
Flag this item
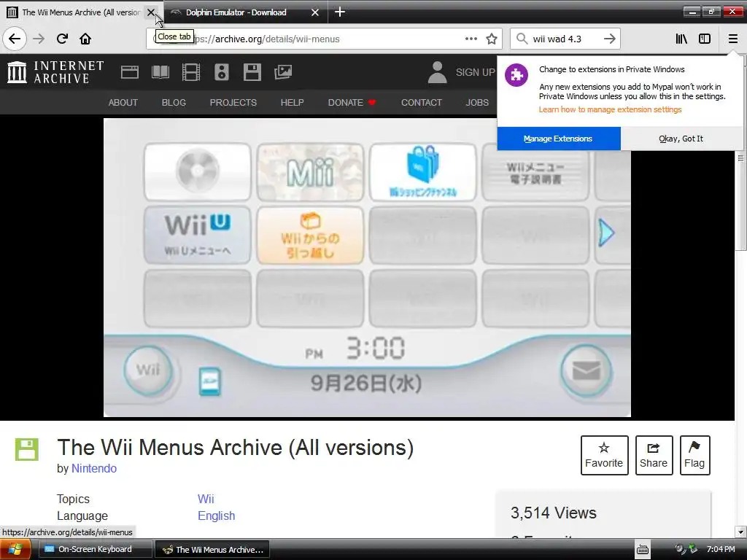coord(694,455)
